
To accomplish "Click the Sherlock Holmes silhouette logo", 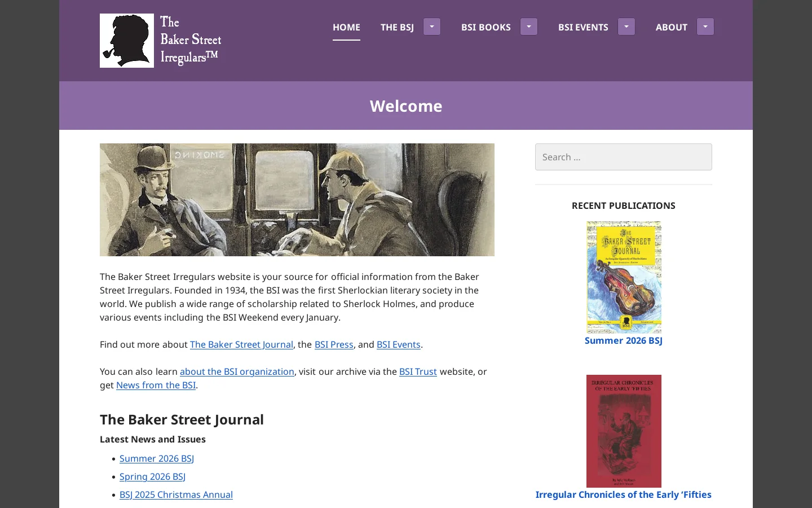I will (127, 41).
